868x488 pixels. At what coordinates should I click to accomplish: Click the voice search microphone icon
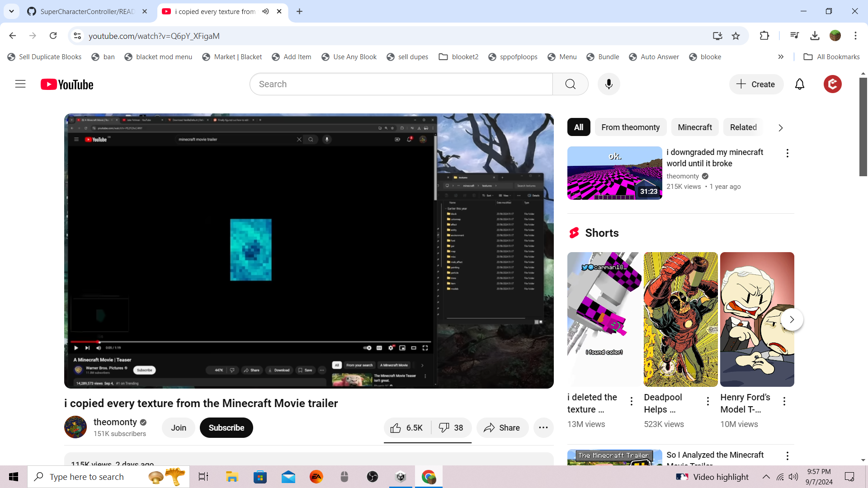(x=609, y=84)
